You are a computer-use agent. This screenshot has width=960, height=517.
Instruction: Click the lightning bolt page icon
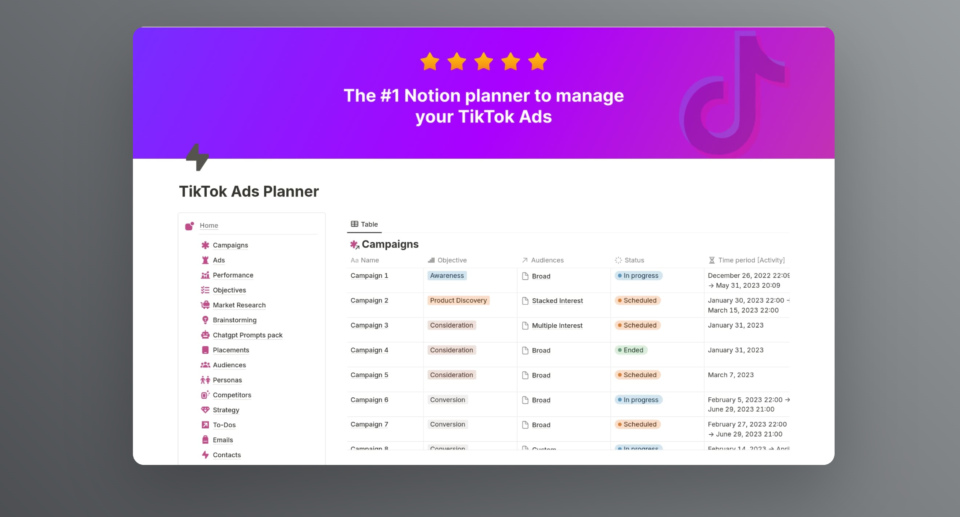(x=197, y=157)
